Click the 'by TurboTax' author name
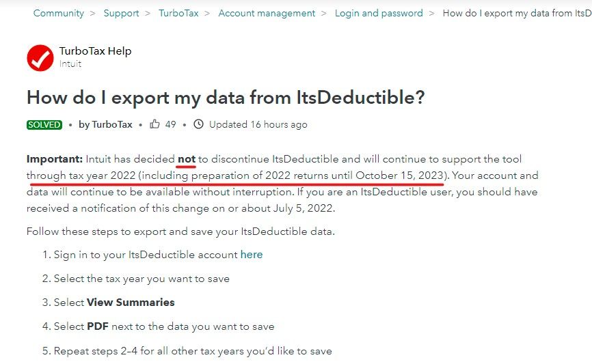This screenshot has height=364, width=592. (x=105, y=124)
